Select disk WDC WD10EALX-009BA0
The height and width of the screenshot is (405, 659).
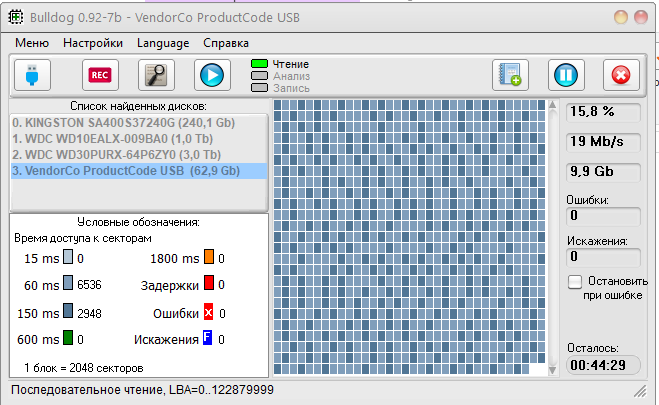coord(139,139)
